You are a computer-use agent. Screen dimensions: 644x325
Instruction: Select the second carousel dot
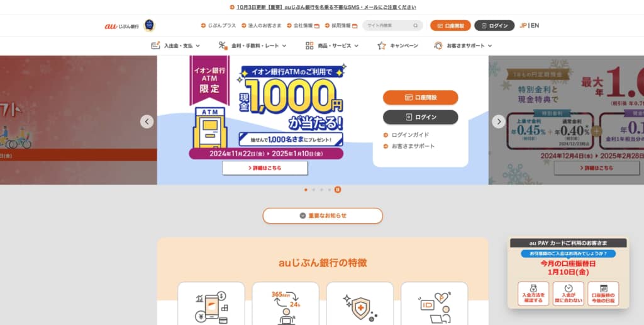coord(313,190)
